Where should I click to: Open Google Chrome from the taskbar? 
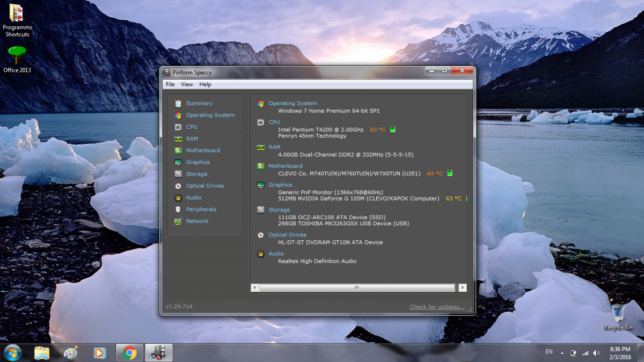click(129, 352)
